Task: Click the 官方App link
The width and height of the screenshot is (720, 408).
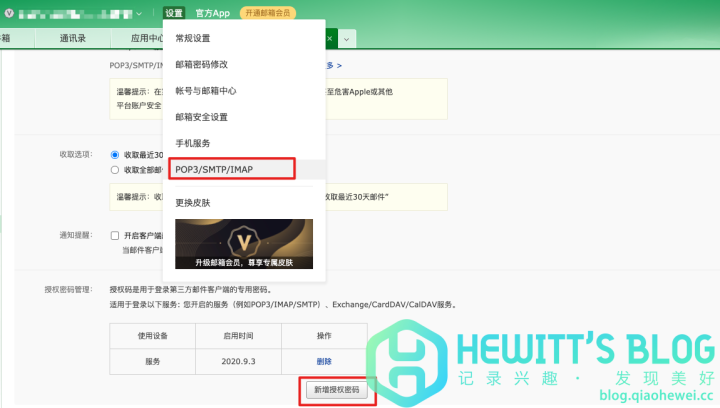Action: (x=212, y=13)
